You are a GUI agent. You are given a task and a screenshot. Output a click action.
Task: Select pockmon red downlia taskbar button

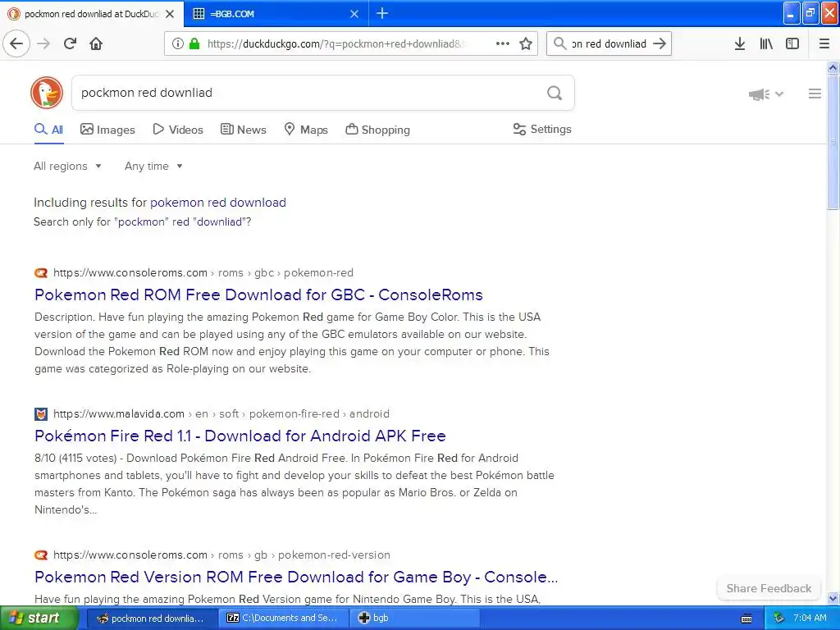pos(151,619)
